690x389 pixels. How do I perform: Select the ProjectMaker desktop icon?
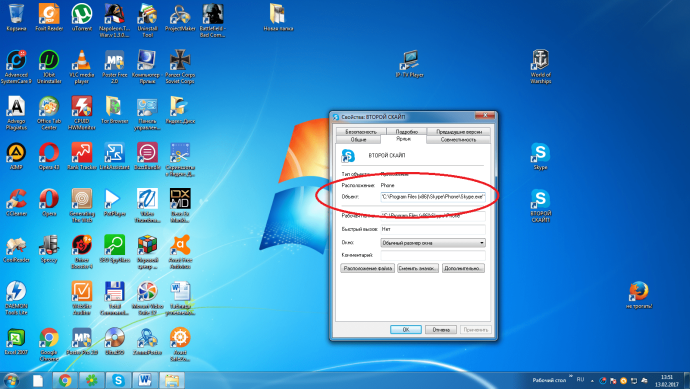coord(180,18)
